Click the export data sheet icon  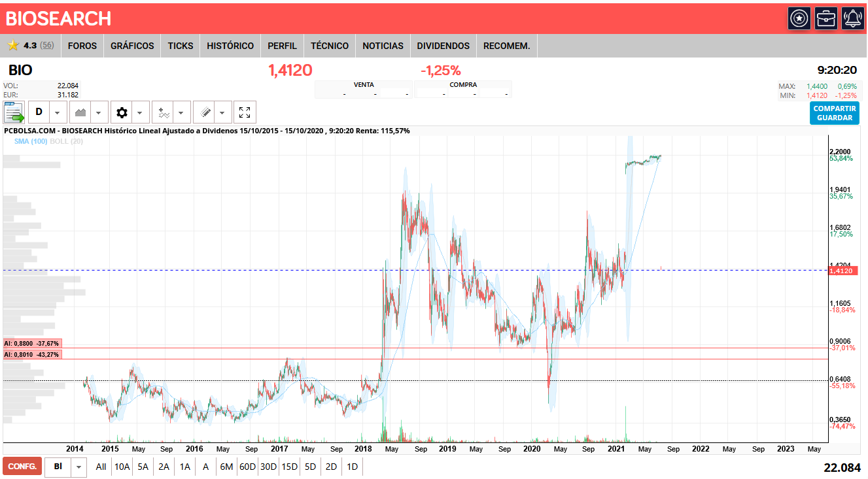pos(14,112)
